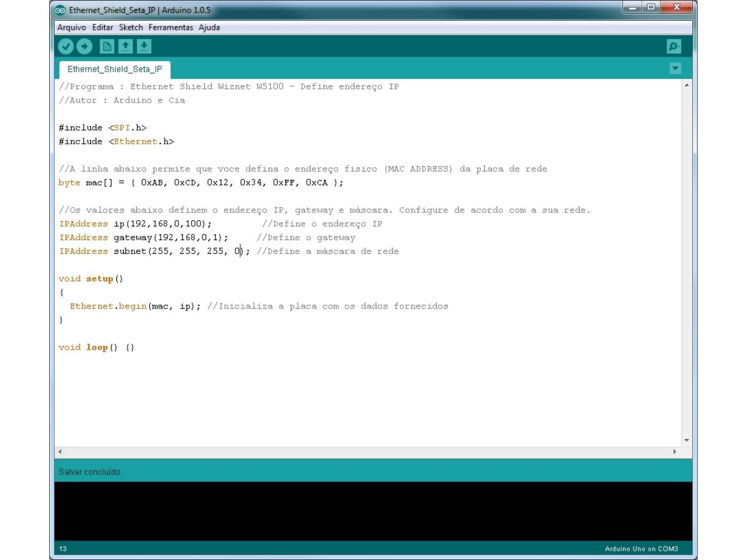Click the '//Define o endereço IP' comment

coord(322,224)
